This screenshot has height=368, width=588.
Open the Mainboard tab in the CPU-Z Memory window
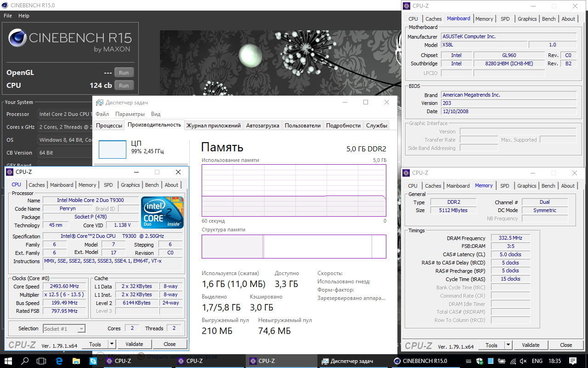458,186
